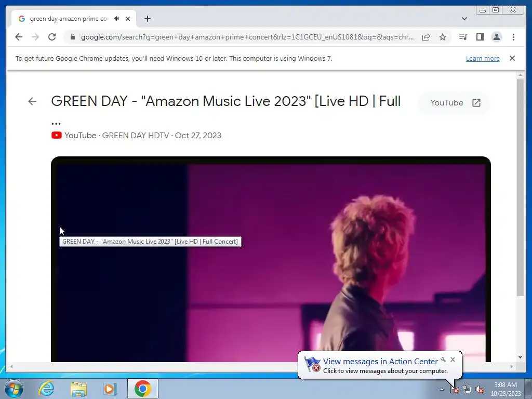This screenshot has width=532, height=399.
Task: Click the GREEN DAY video title heading
Action: click(225, 101)
